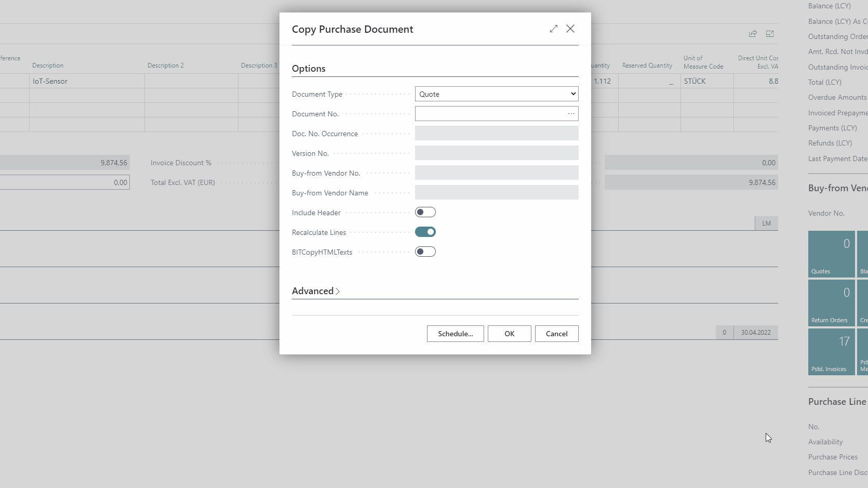Enable BITCopyHTMLTexts switch

pyautogui.click(x=425, y=252)
